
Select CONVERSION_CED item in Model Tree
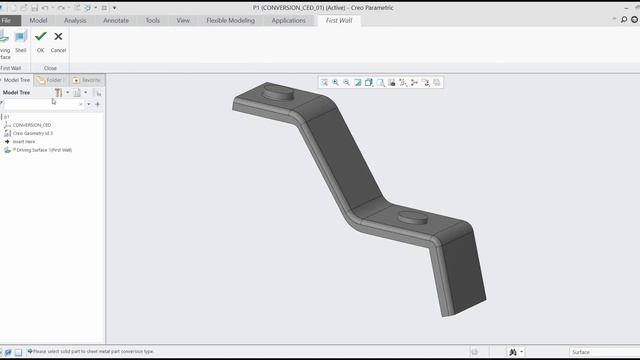32,125
